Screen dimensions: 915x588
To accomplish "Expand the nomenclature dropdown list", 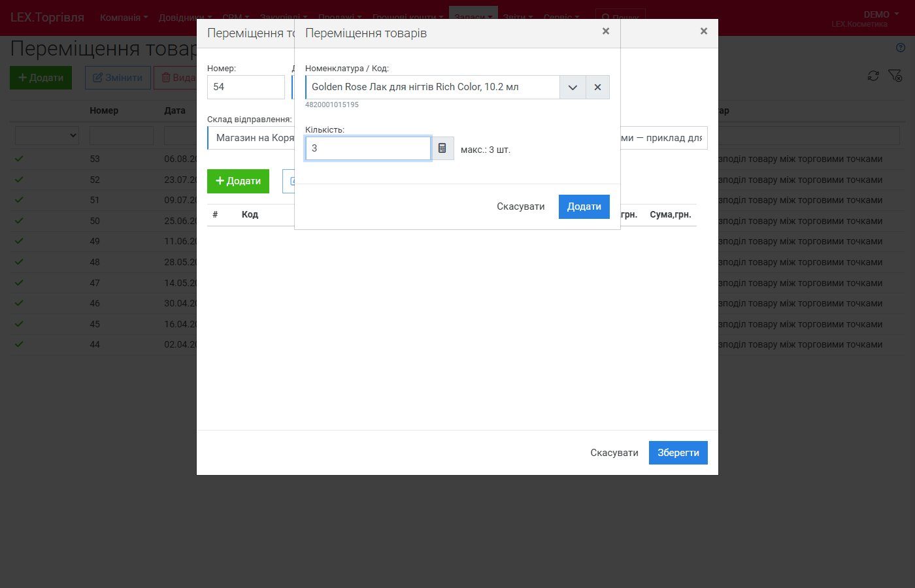I will (x=573, y=87).
